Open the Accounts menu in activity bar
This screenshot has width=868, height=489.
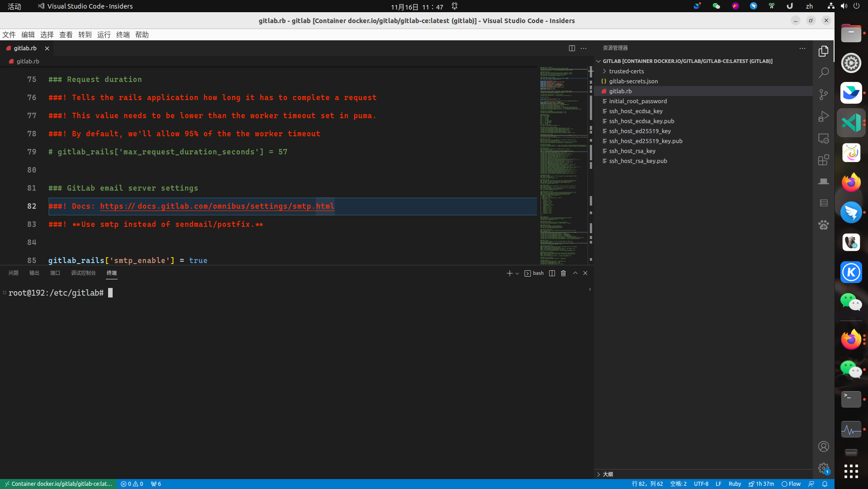[x=823, y=446]
